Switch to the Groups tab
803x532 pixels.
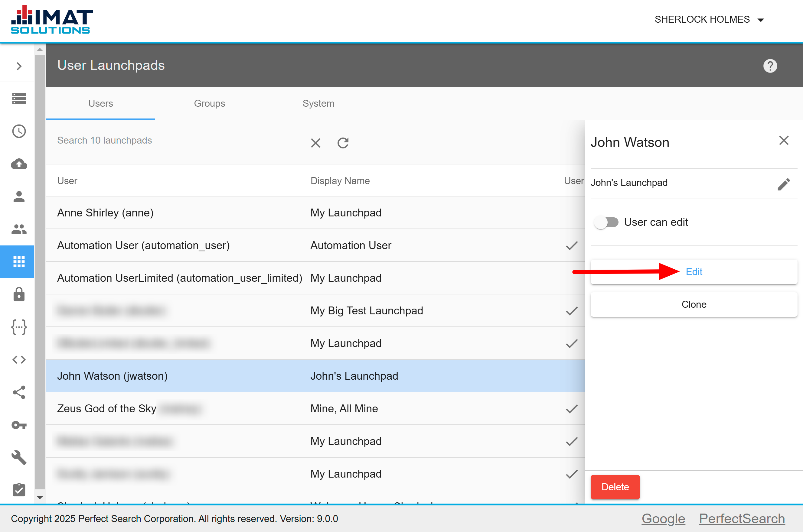click(209, 103)
